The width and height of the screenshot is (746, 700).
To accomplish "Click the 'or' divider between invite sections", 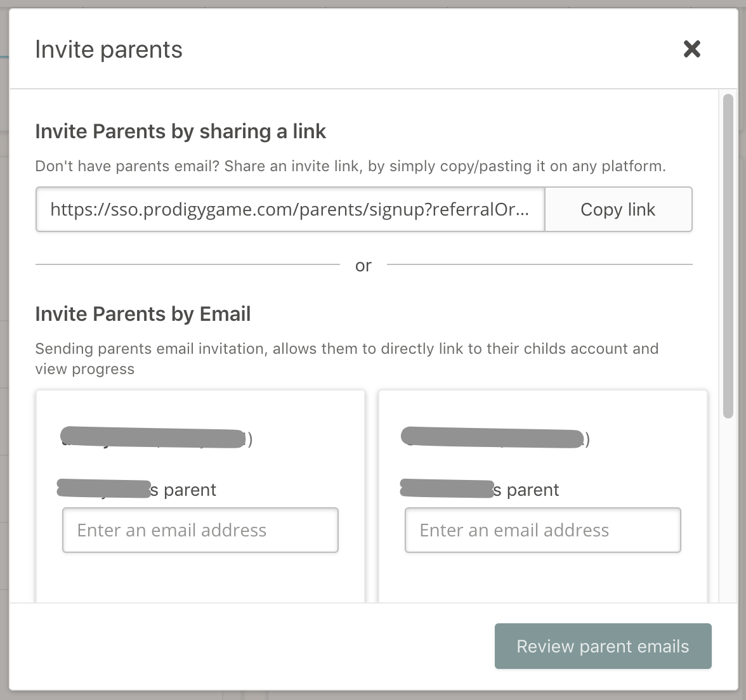I will (363, 265).
